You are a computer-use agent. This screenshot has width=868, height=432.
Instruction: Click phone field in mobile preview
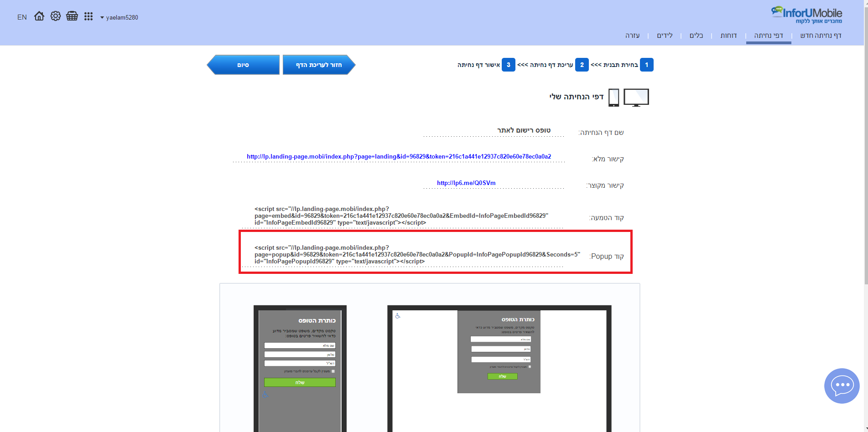coord(300,355)
